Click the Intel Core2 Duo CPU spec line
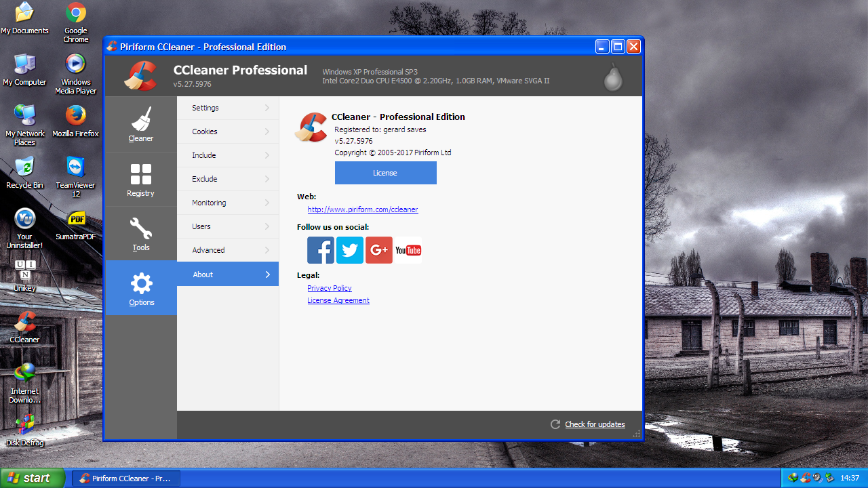 point(435,81)
